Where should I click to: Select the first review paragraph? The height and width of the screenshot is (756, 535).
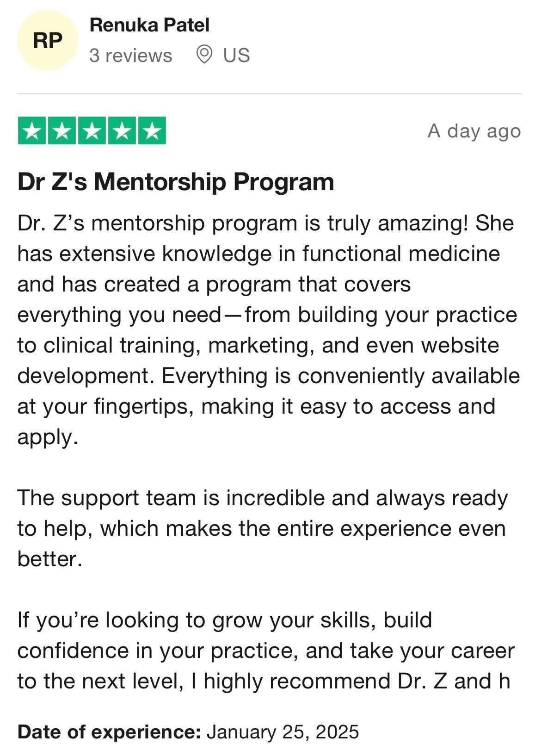pos(269,330)
